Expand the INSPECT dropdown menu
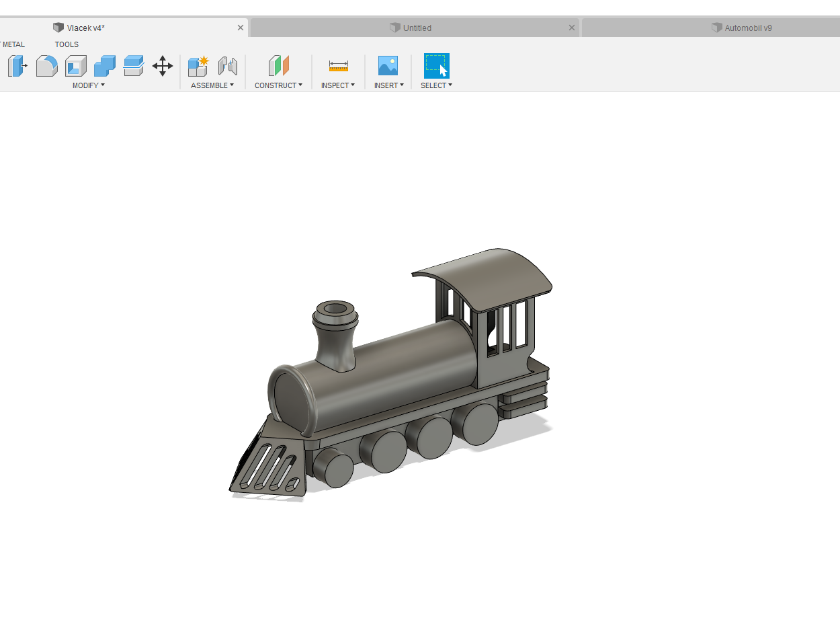Screen dimensions: 840x624 point(338,85)
